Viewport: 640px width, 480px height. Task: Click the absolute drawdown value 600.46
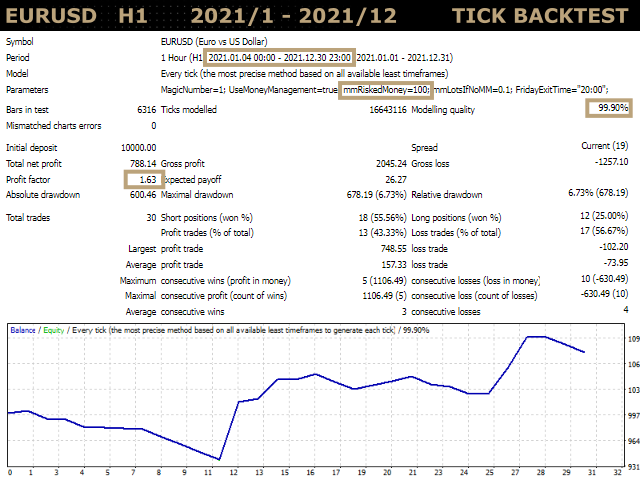point(143,195)
